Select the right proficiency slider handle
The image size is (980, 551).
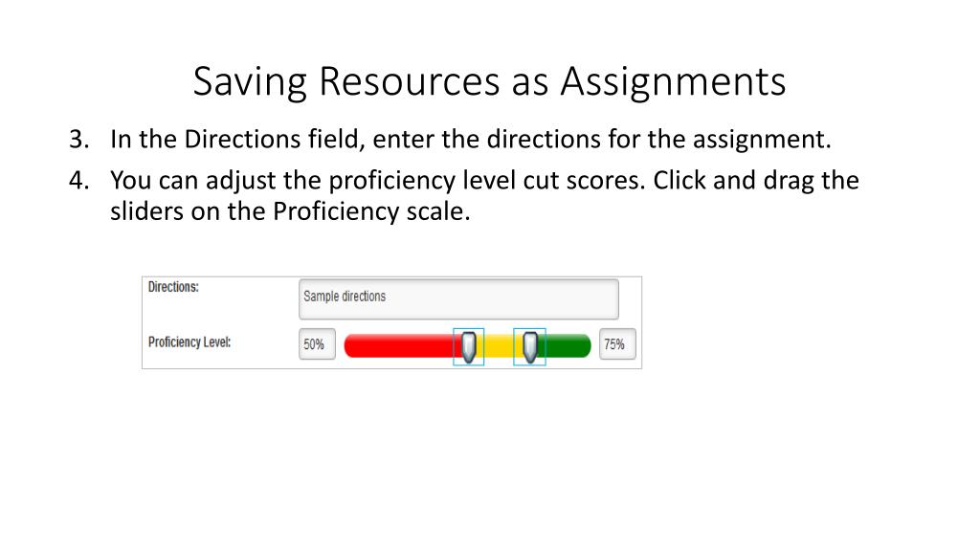[530, 346]
